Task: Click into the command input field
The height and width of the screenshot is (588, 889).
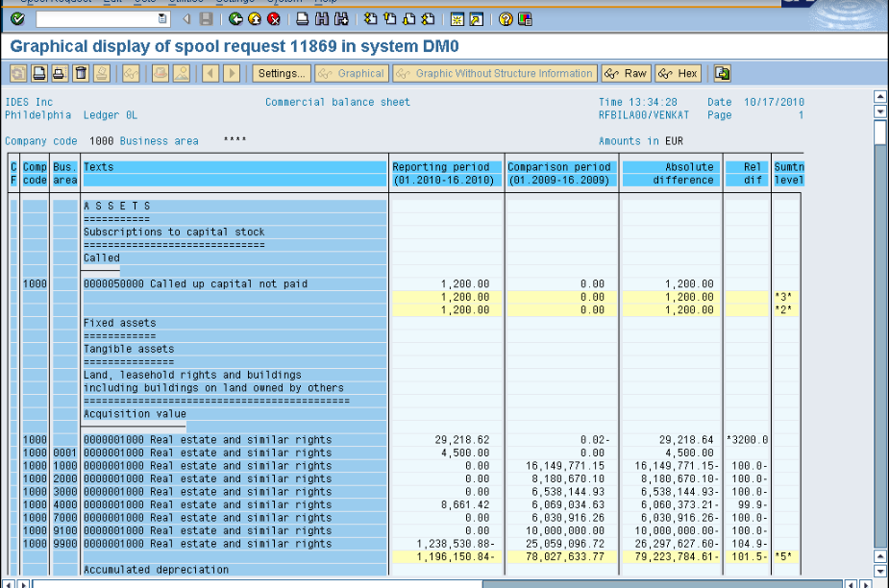Action: tap(97, 18)
